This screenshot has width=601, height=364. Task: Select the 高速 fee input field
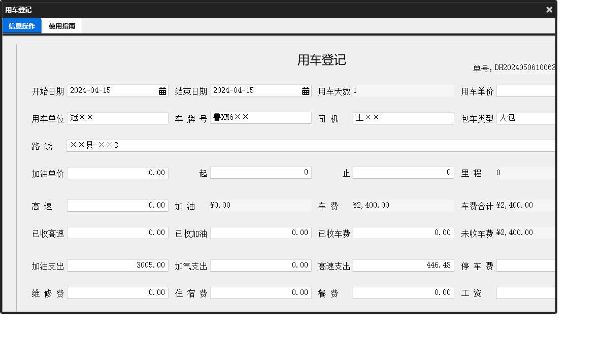(x=117, y=205)
